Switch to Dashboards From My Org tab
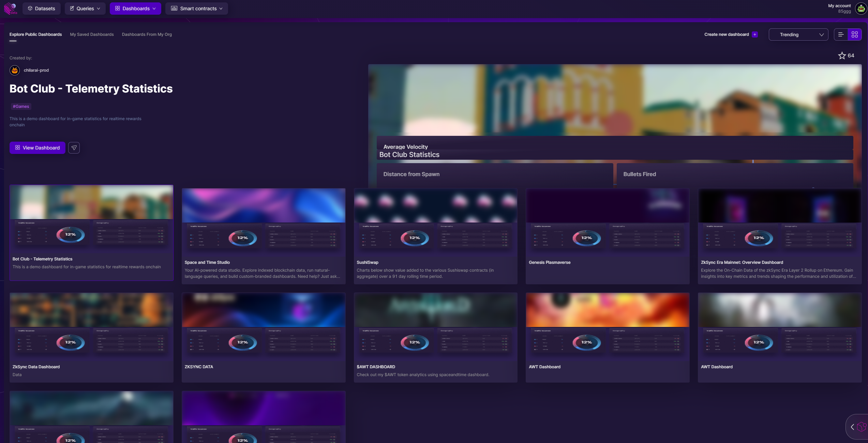Viewport: 868px width, 443px height. click(x=147, y=34)
